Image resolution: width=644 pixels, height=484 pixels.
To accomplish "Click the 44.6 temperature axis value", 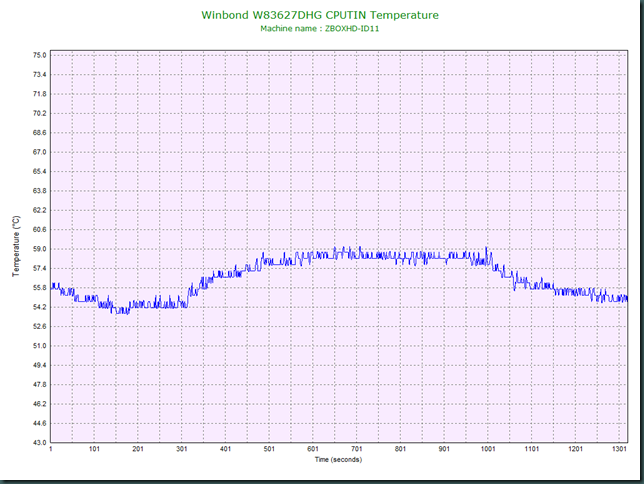I will click(x=39, y=423).
